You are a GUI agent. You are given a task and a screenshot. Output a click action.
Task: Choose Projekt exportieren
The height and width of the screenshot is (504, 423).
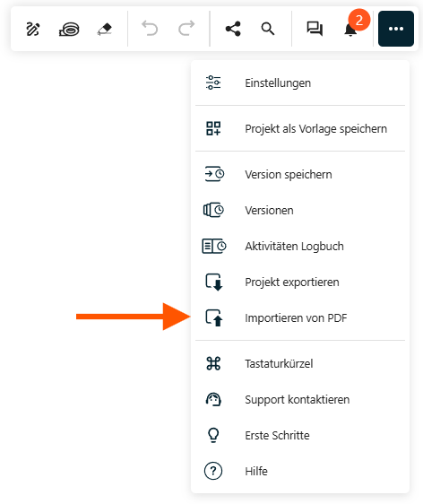tap(300, 282)
